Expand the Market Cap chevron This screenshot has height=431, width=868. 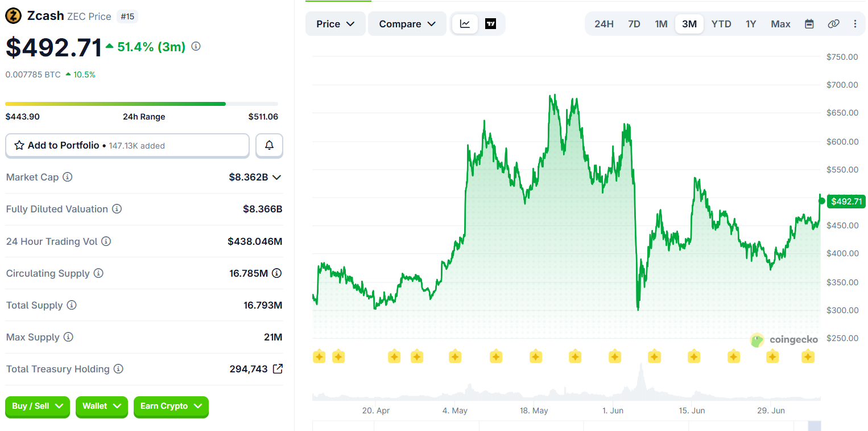tap(276, 177)
